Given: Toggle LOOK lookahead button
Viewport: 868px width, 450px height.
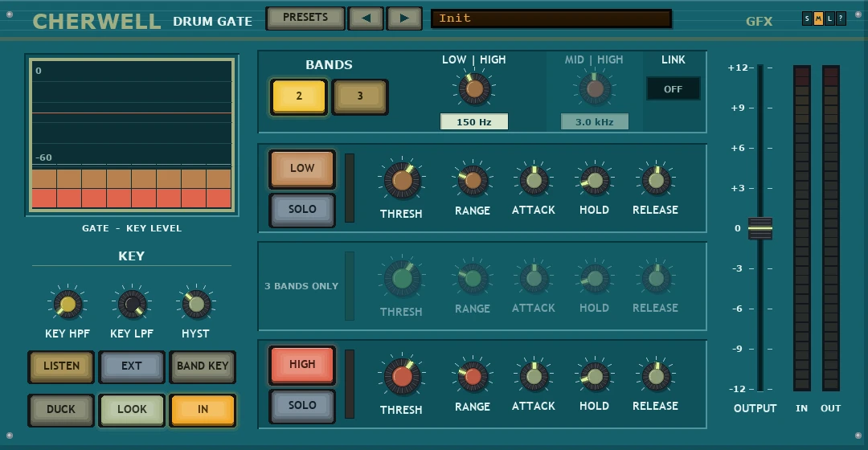Looking at the screenshot, I should click(x=132, y=410).
